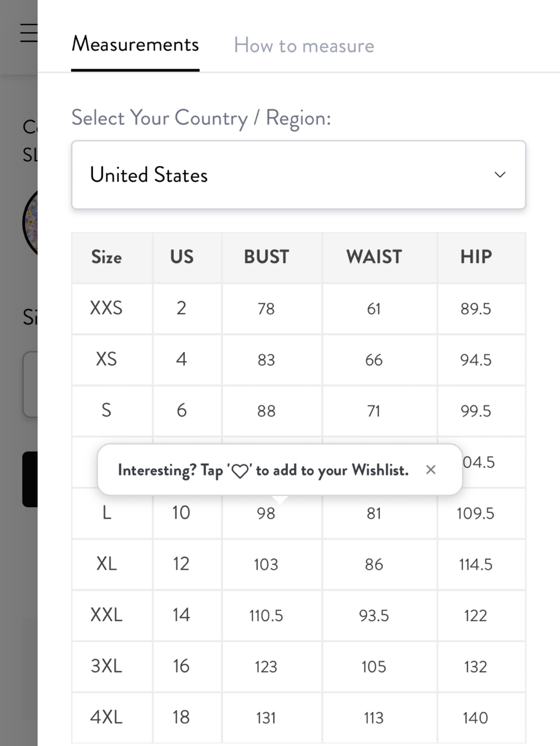The height and width of the screenshot is (746, 560).
Task: Click the WAIST column header
Action: point(374,257)
